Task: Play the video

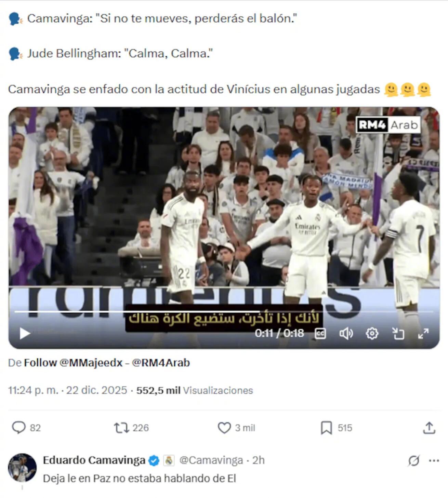Action: point(25,333)
